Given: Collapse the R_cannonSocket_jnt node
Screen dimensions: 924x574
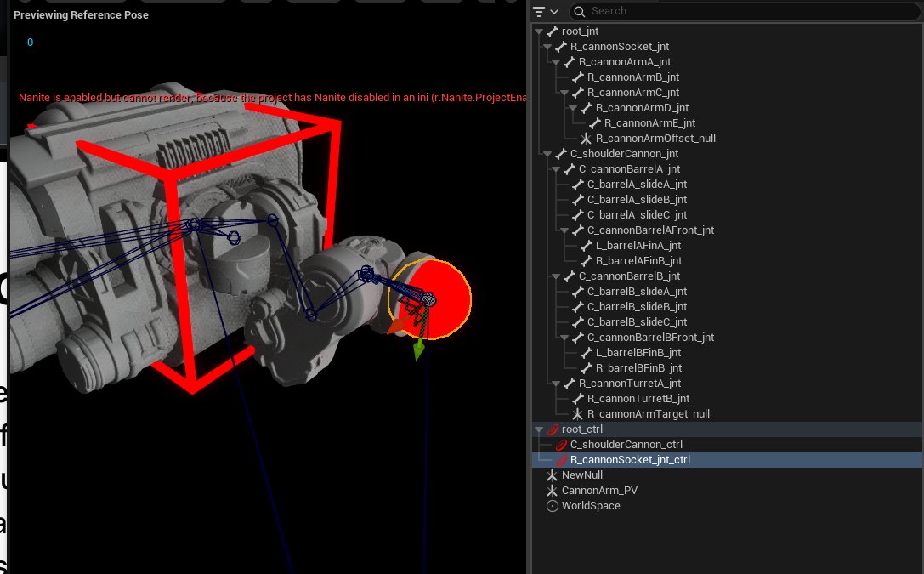Looking at the screenshot, I should pyautogui.click(x=547, y=47).
